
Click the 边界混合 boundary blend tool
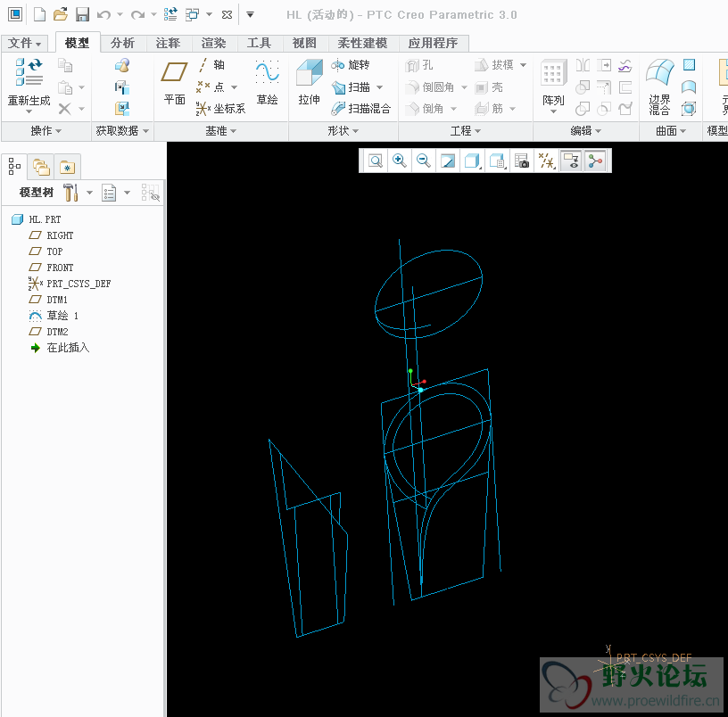pos(660,87)
